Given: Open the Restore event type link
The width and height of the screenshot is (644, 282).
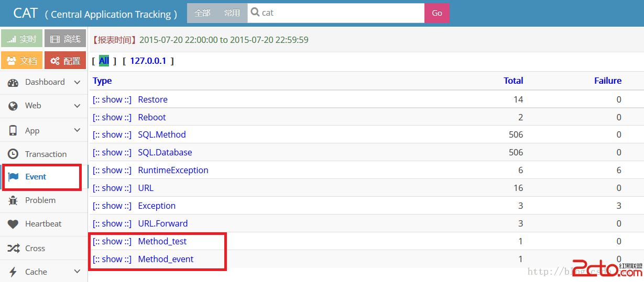Looking at the screenshot, I should click(x=153, y=99).
